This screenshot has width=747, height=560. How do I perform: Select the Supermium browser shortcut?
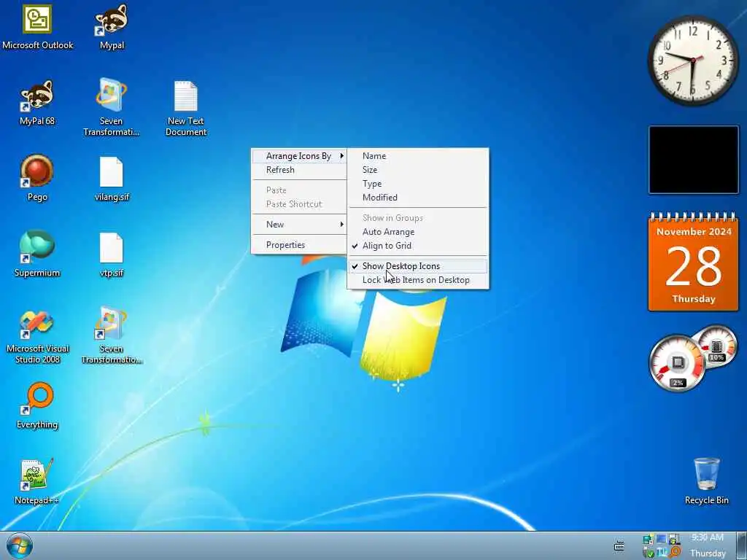[x=37, y=254]
